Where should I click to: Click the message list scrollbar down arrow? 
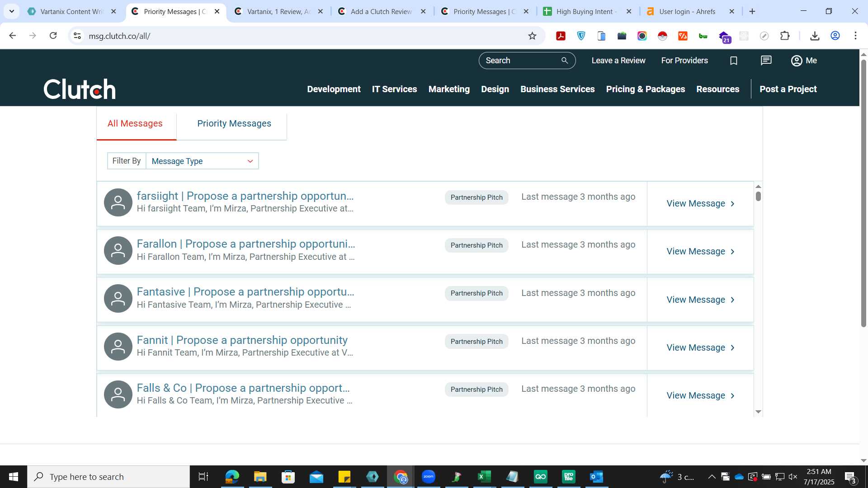coord(758,412)
